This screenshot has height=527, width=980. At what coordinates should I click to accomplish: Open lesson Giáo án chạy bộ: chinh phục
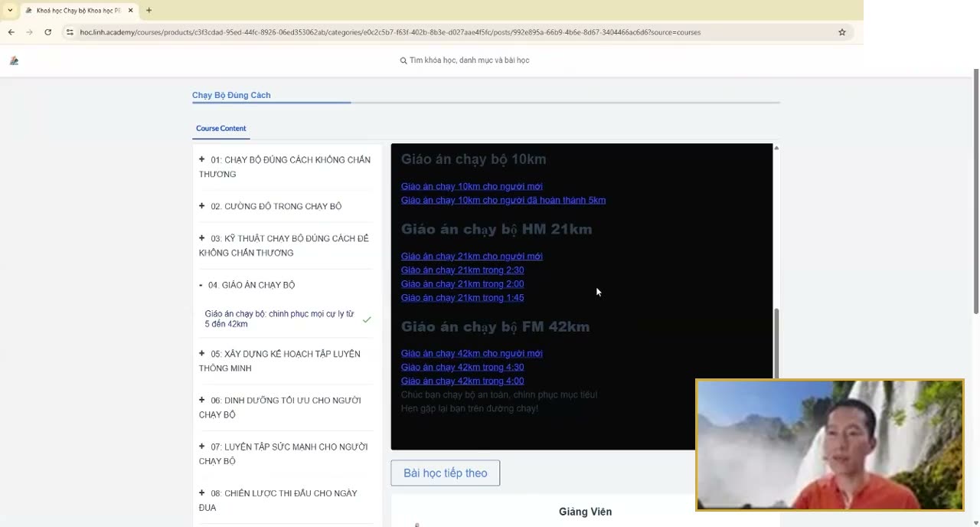tap(279, 319)
